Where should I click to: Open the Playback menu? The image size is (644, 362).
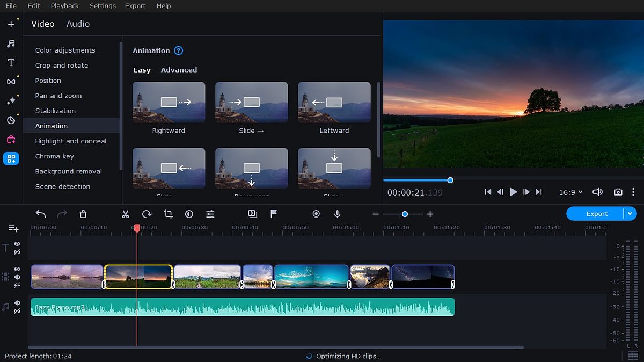tap(64, 6)
